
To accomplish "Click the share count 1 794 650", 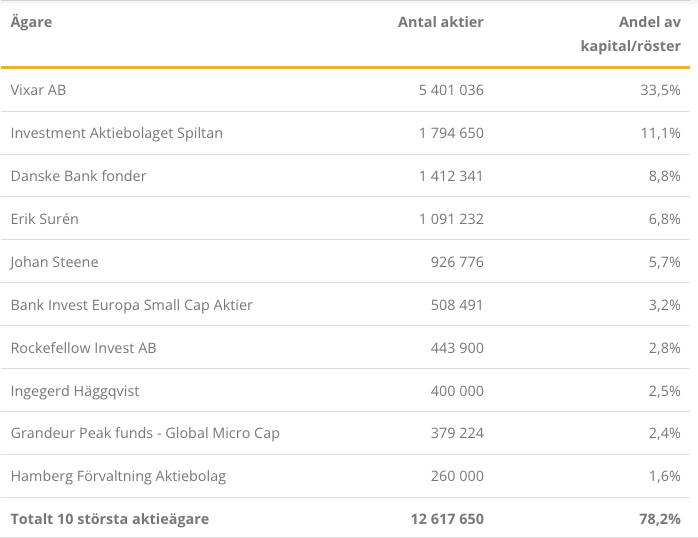I will pos(451,133).
